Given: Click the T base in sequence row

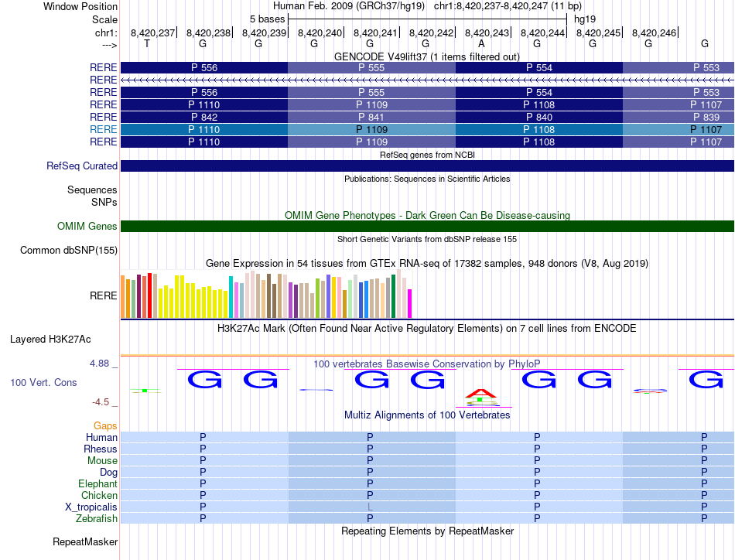Looking at the screenshot, I should coord(147,43).
